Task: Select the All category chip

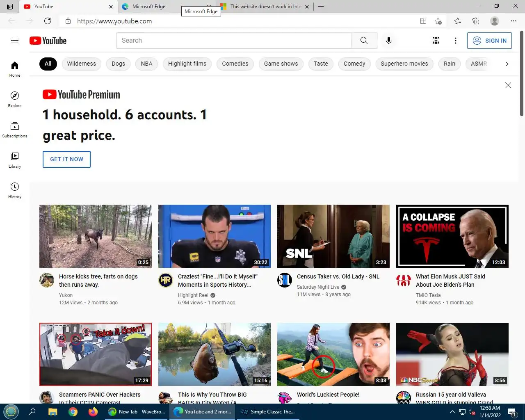Action: click(48, 64)
